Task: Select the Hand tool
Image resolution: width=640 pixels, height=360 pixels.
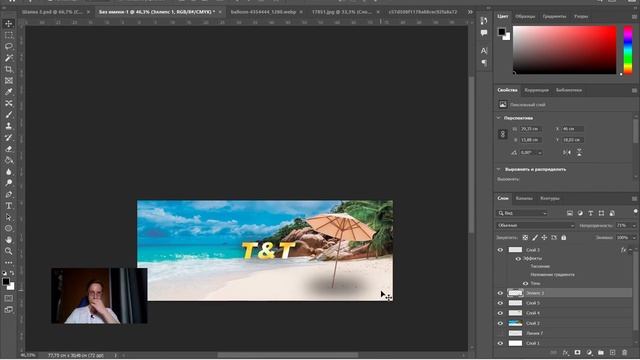Action: click(x=9, y=240)
